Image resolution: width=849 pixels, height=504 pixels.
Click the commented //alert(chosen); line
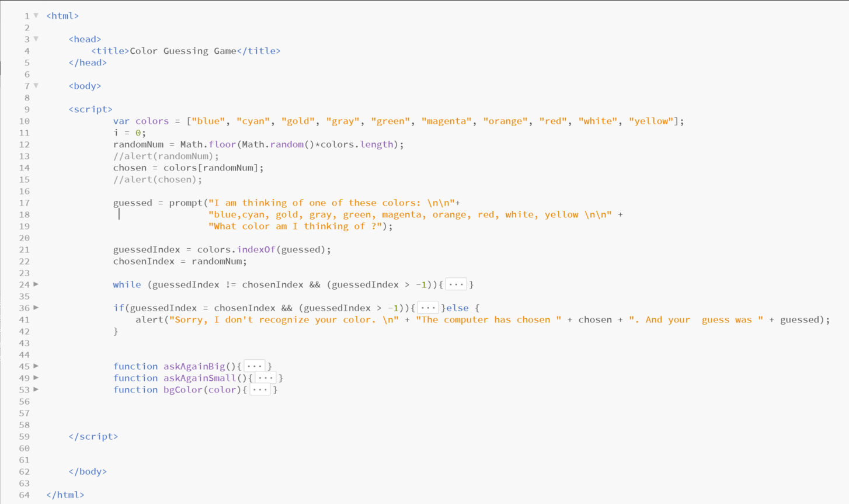(157, 179)
